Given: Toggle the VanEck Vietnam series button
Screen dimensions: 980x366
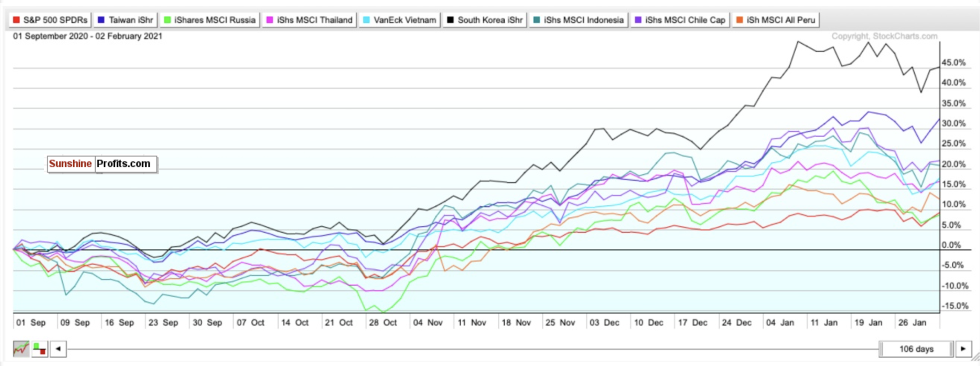Looking at the screenshot, I should (399, 20).
